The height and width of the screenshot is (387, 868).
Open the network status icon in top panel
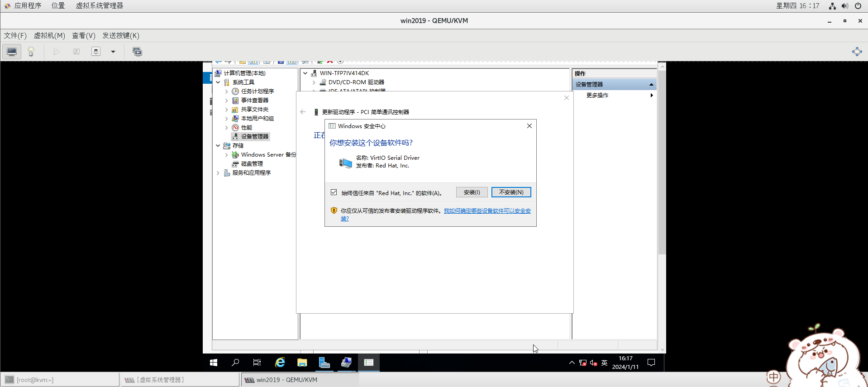(832, 6)
